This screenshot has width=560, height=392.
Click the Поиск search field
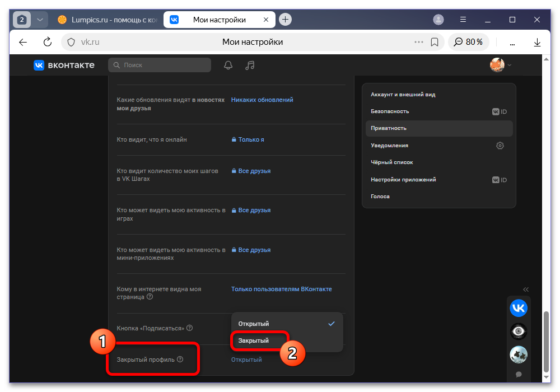160,65
